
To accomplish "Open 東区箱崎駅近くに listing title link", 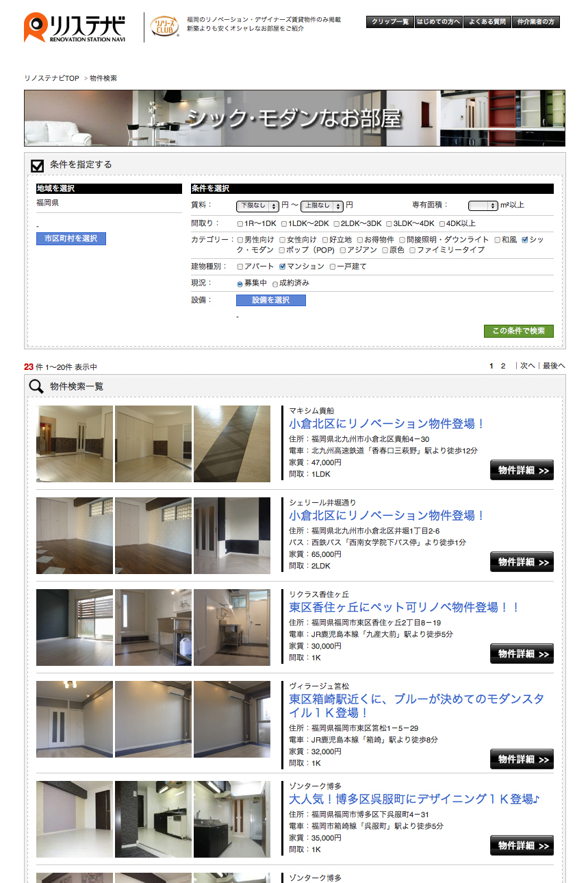I will (417, 706).
